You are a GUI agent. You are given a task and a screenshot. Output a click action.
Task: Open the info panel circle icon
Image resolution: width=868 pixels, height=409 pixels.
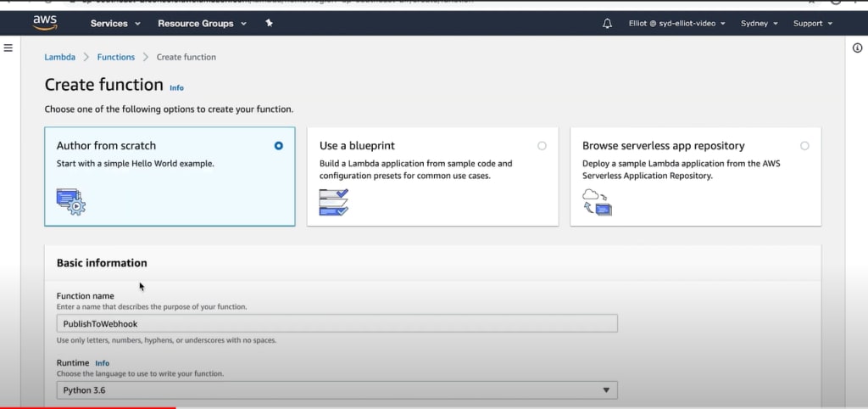click(x=858, y=48)
